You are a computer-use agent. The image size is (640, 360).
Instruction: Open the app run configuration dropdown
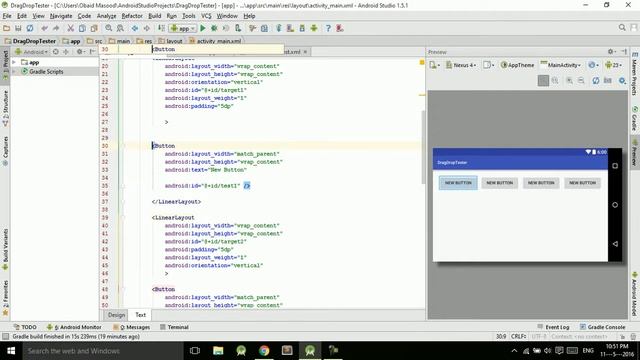point(182,28)
